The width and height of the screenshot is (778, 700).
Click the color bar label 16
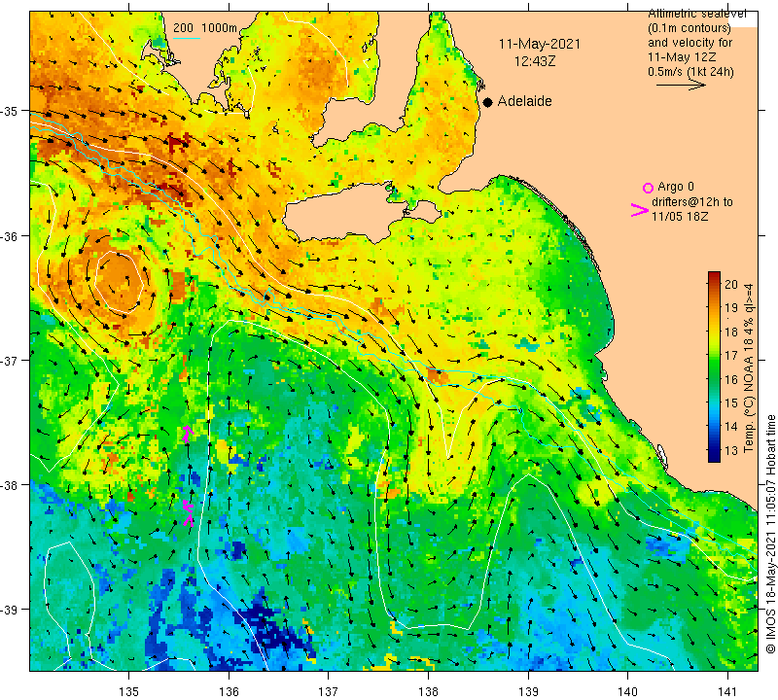click(731, 379)
